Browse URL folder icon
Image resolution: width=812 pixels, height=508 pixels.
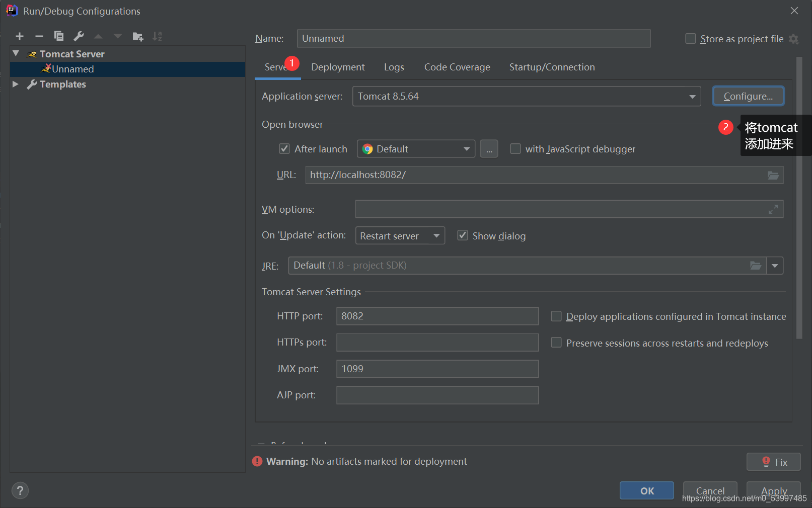point(773,175)
